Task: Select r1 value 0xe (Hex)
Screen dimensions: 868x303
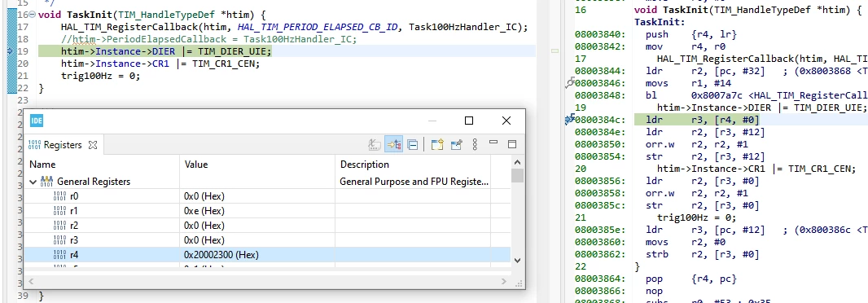Action: 204,211
